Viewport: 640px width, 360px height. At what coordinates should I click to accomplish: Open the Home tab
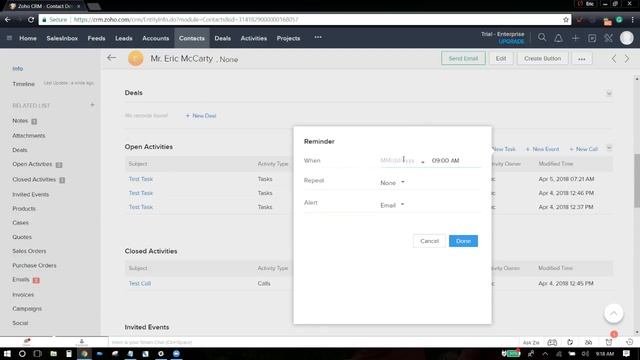click(x=28, y=38)
